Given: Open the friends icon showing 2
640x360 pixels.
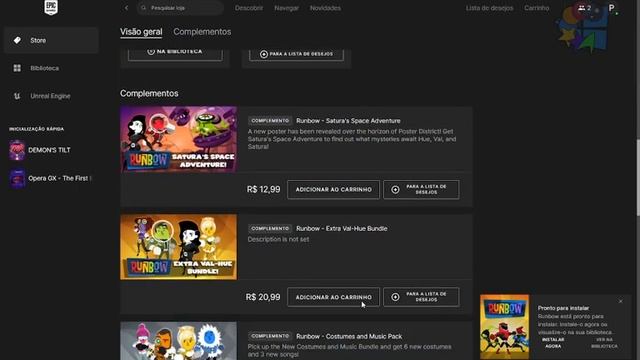Looking at the screenshot, I should pyautogui.click(x=584, y=8).
